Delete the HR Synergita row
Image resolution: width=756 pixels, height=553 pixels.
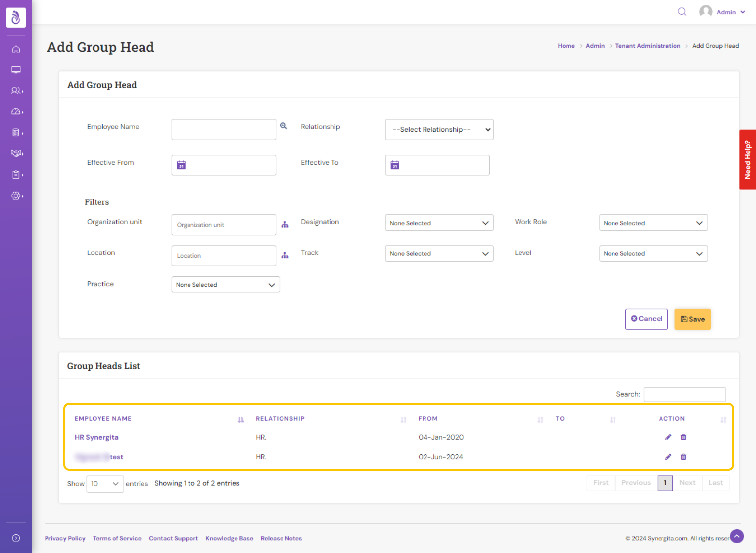coord(683,437)
